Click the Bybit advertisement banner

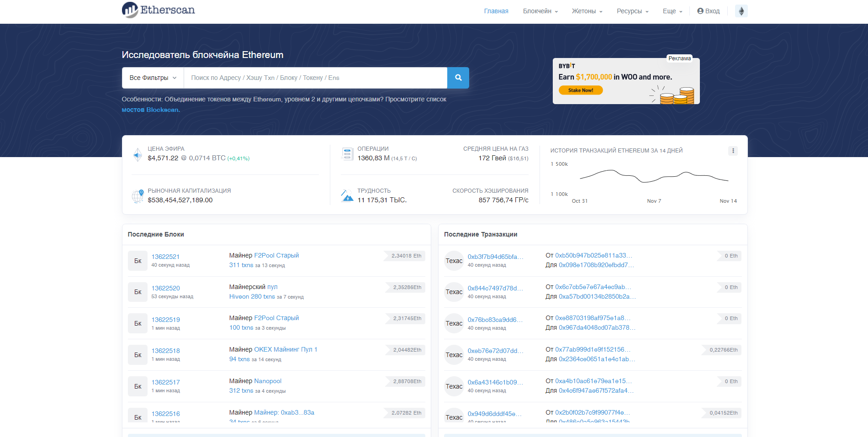626,81
